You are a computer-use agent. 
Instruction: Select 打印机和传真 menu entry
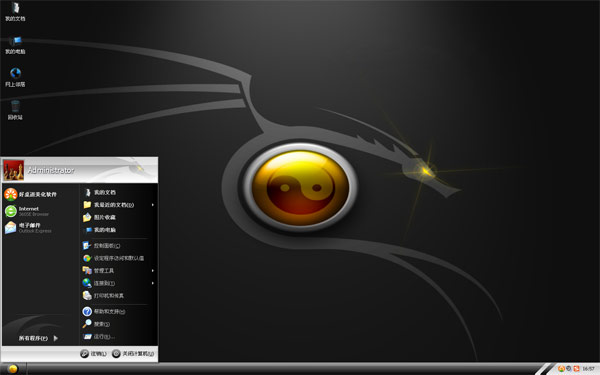click(103, 295)
